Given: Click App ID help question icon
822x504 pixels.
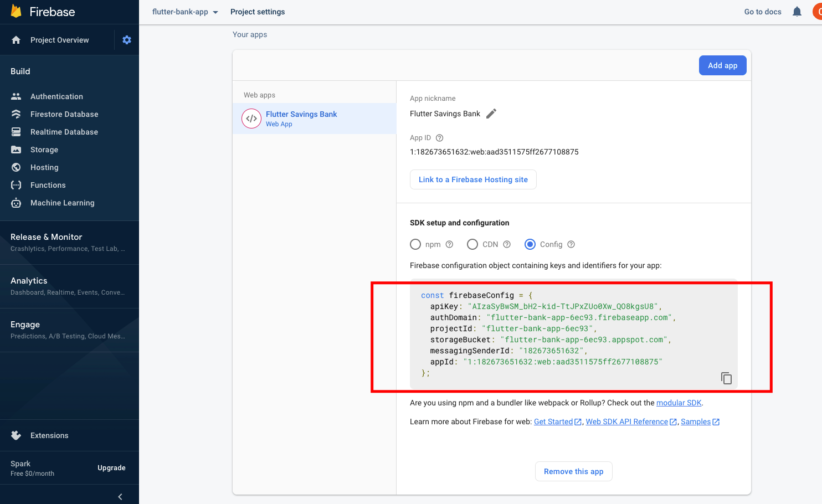Looking at the screenshot, I should pos(440,138).
